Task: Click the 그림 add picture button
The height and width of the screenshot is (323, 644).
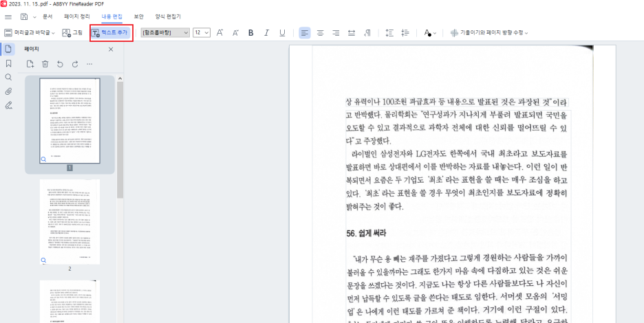Action: (72, 33)
